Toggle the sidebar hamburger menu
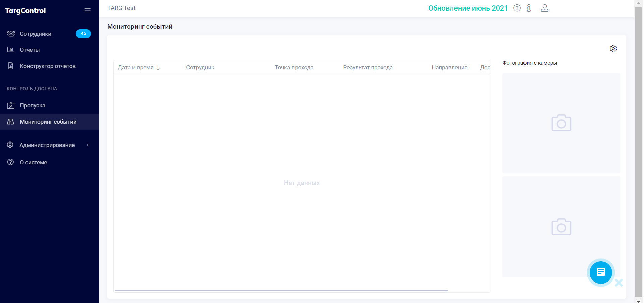Viewport: 644px width, 303px height. pos(87,11)
